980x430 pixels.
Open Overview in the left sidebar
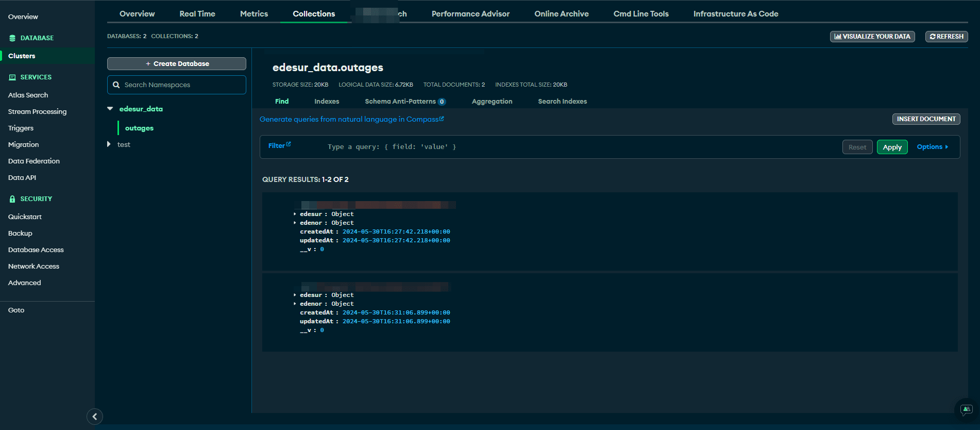click(23, 17)
